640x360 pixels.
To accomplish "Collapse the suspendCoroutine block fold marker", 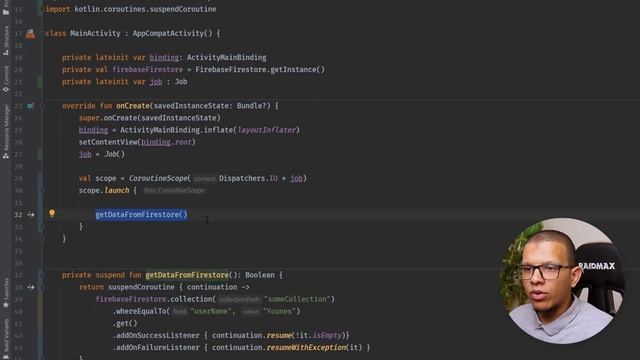I will pyautogui.click(x=42, y=287).
